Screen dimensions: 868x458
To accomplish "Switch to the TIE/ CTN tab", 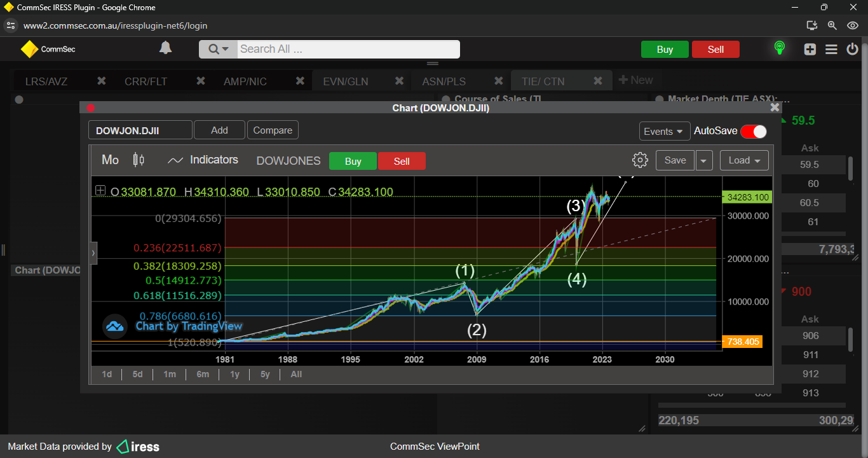I will (x=543, y=81).
